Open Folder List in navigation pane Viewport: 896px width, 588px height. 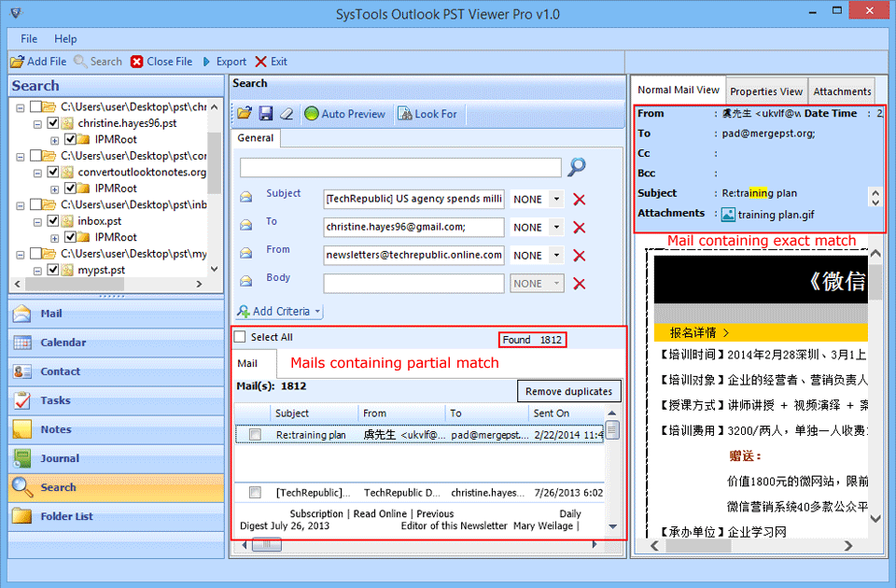[x=117, y=516]
